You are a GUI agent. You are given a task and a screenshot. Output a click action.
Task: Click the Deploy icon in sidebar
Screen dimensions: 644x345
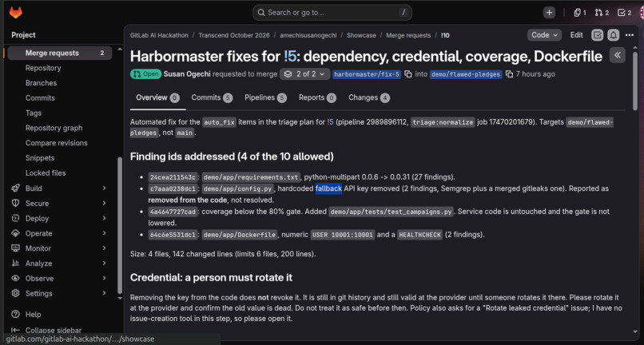[16, 219]
